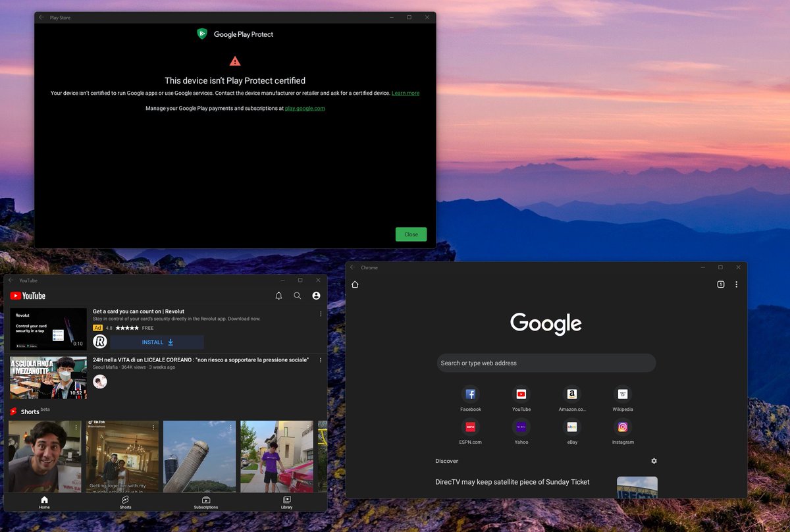Click the Google logo in Chrome
The width and height of the screenshot is (790, 532).
[x=546, y=323]
